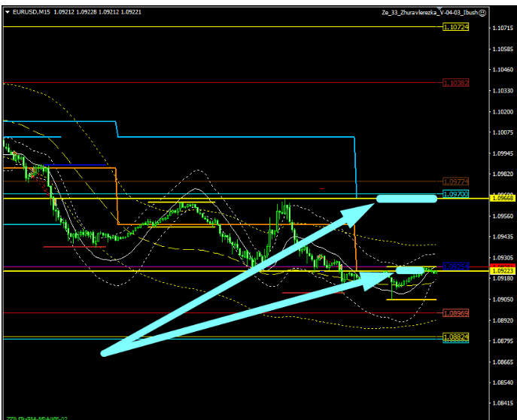Click the yellow 1.09223 current price tag

pos(503,271)
